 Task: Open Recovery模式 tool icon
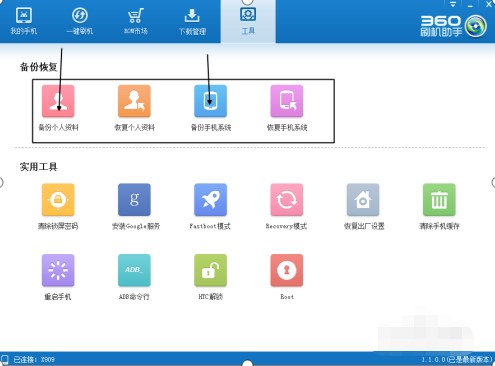[x=287, y=200]
